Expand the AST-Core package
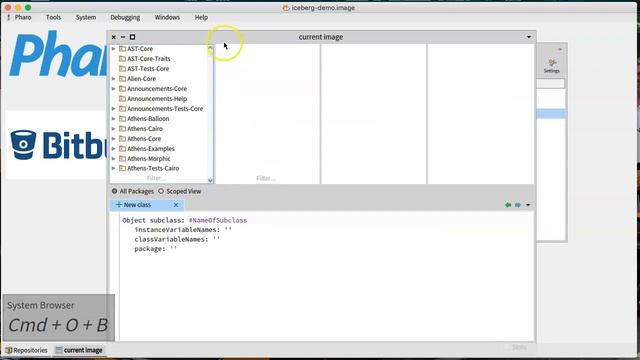Viewport: 640px width, 360px height. click(113, 49)
